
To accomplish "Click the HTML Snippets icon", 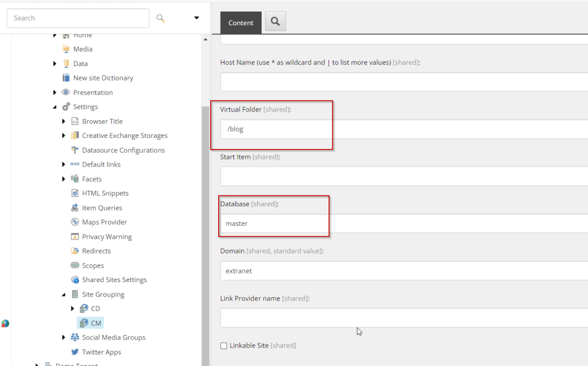I will click(75, 194).
